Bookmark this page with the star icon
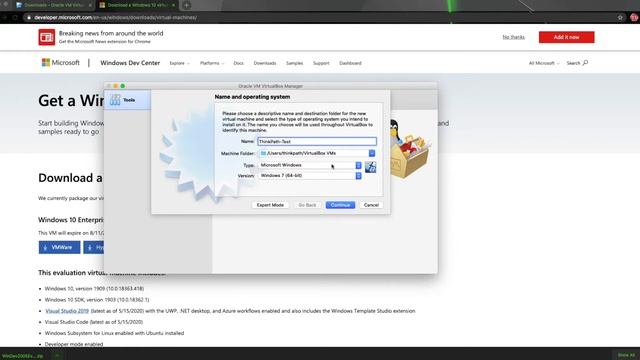Viewport: 640px width, 360px height. 620,18
